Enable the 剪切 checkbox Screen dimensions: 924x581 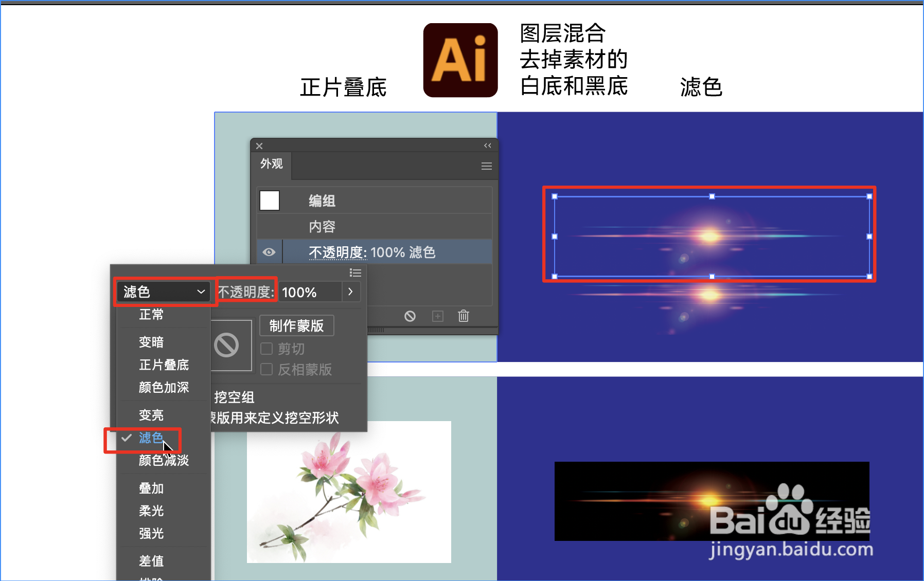266,348
